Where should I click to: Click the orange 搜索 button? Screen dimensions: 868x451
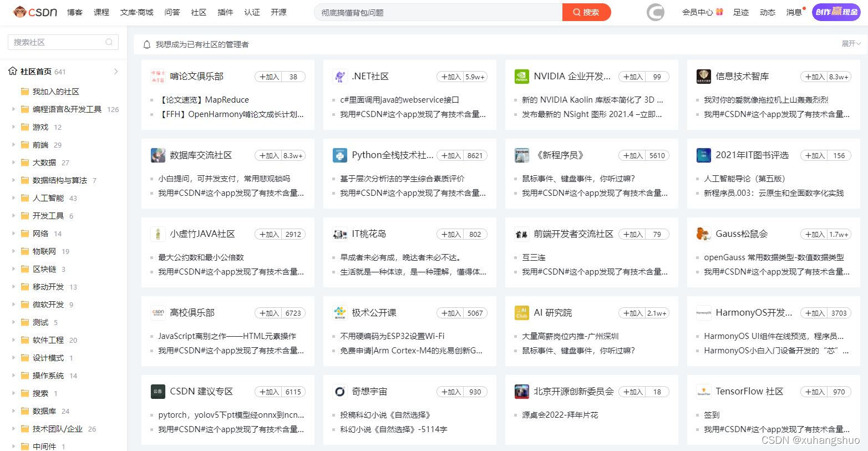point(586,12)
